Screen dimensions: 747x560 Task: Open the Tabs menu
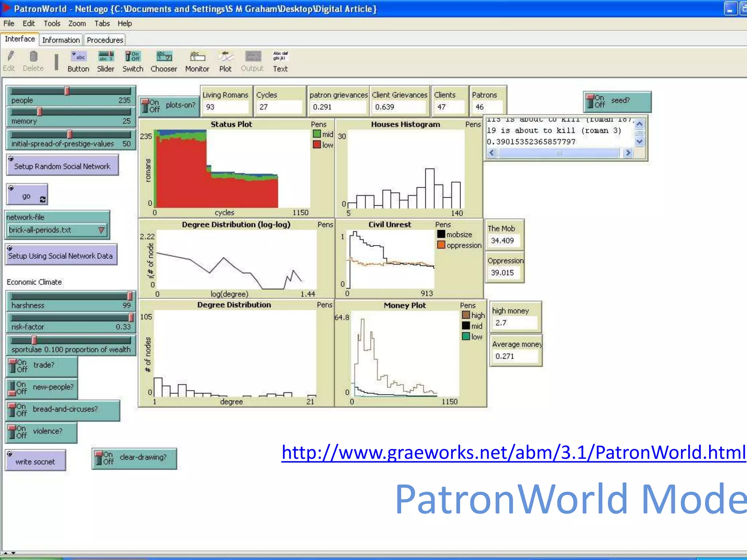(x=102, y=23)
